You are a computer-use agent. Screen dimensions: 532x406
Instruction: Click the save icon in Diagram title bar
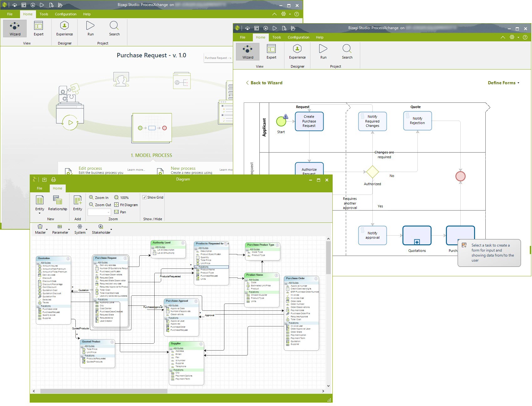click(x=44, y=180)
